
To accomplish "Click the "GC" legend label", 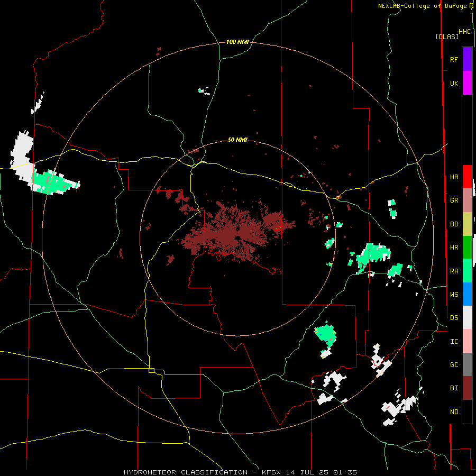I will pos(454,365).
